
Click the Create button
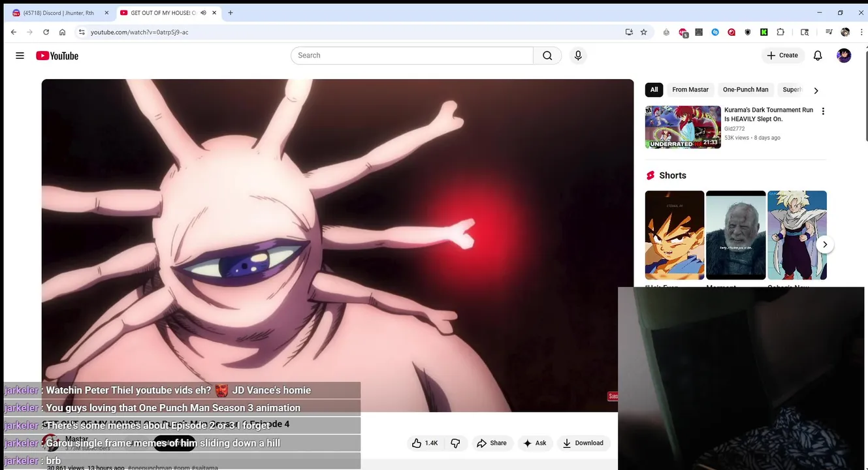click(782, 55)
